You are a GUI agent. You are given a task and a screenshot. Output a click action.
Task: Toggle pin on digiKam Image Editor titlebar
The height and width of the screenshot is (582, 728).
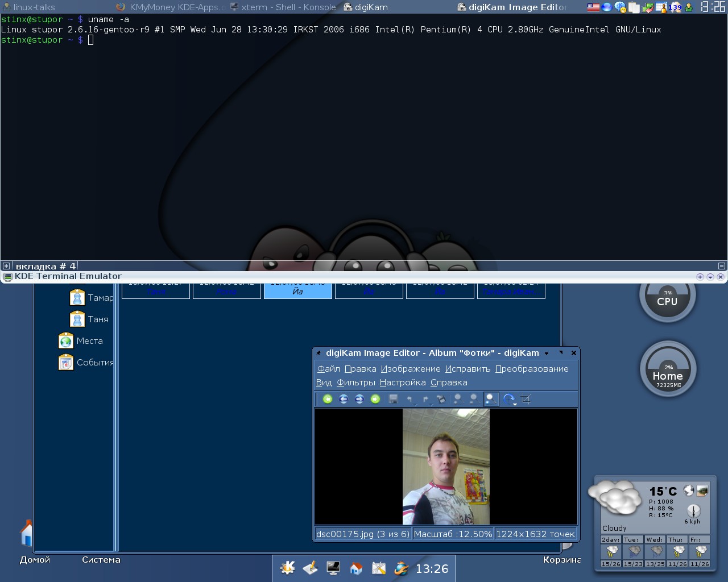click(319, 353)
